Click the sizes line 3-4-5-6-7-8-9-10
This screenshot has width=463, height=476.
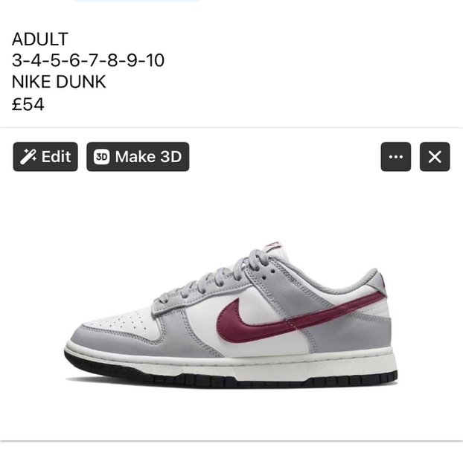tap(88, 60)
